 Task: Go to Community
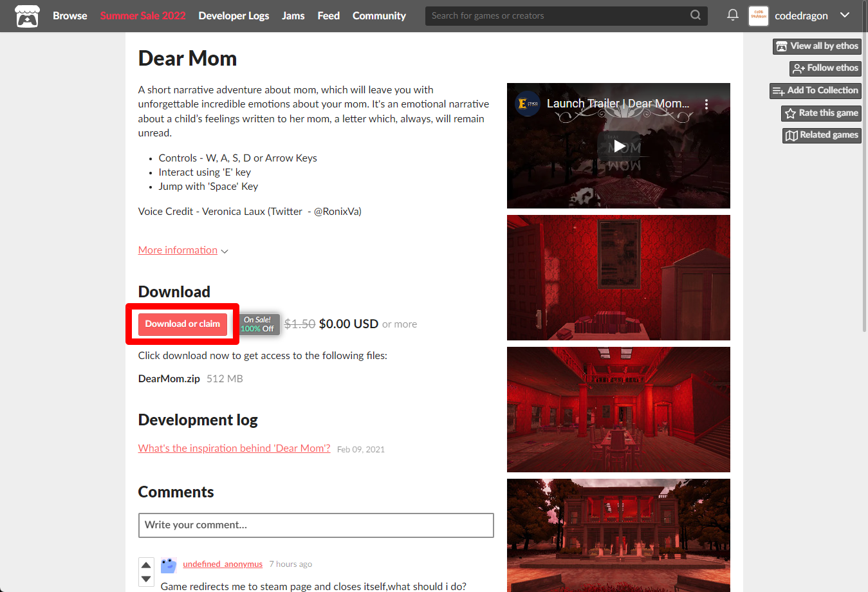pos(379,15)
